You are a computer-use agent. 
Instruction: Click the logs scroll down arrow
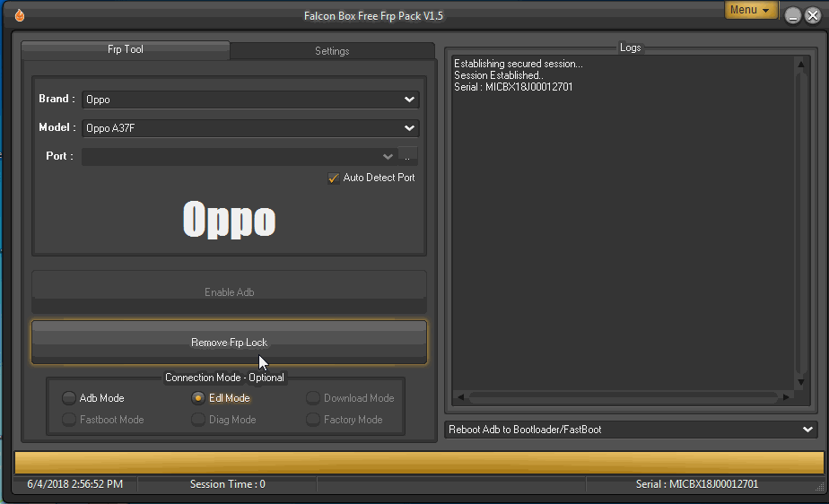coord(801,382)
